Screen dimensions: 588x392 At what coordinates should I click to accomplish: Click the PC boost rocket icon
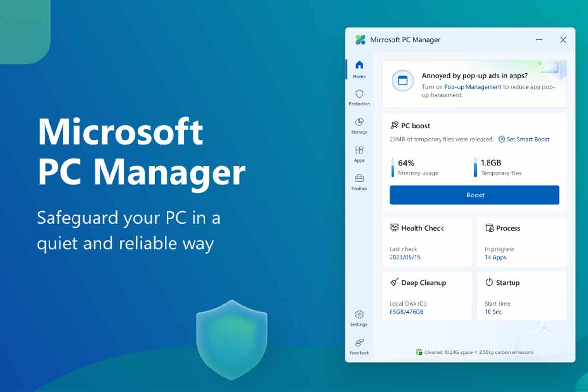point(394,125)
